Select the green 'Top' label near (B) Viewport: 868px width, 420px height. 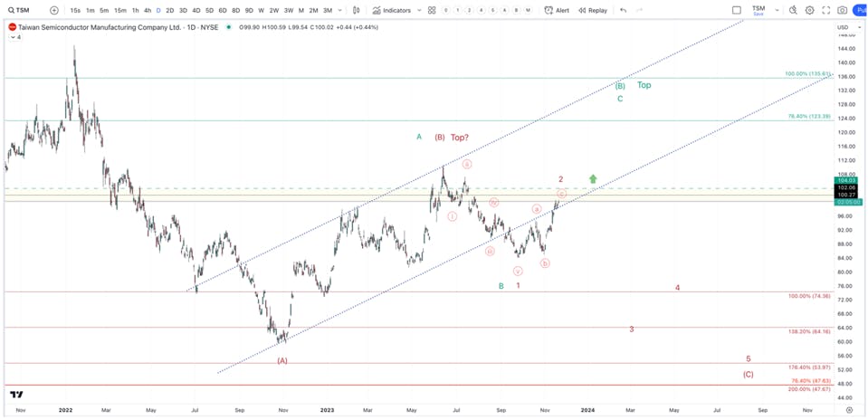pos(644,85)
